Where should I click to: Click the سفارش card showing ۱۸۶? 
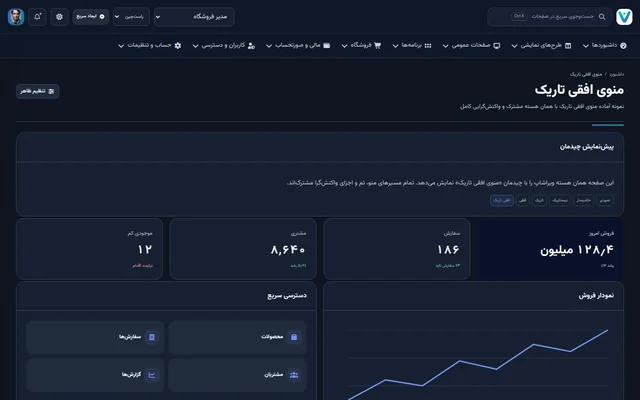click(397, 249)
